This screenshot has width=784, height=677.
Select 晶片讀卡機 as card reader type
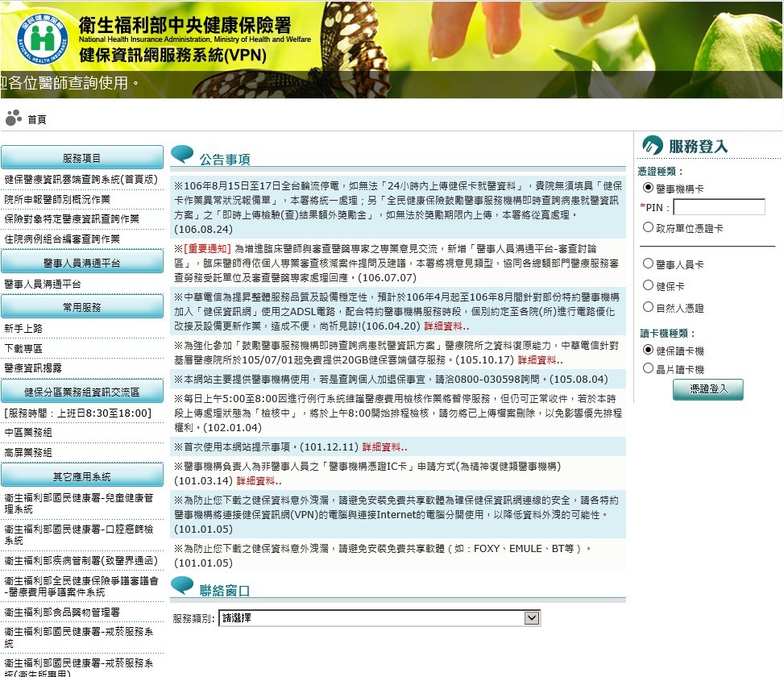point(648,368)
